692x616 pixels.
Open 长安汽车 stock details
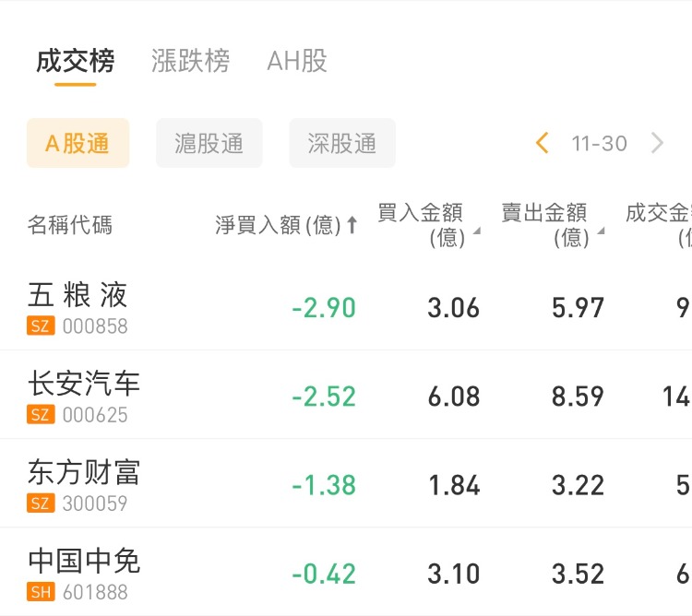[84, 384]
